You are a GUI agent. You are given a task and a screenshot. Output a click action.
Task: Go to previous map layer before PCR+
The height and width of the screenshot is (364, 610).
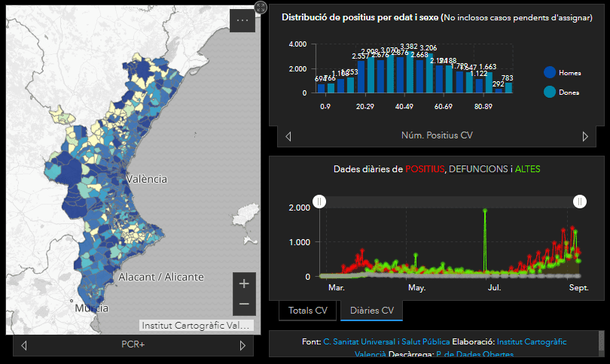click(x=24, y=345)
